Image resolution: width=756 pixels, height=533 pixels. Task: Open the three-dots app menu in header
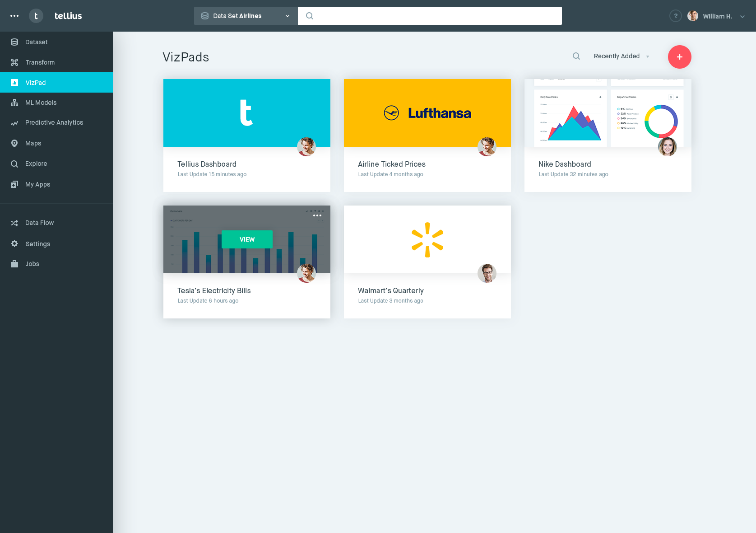14,16
